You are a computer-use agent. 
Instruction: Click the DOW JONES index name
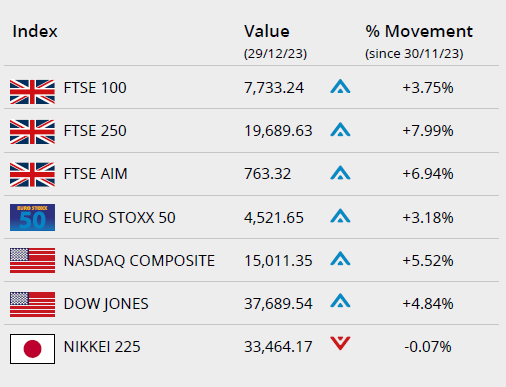pyautogui.click(x=106, y=304)
